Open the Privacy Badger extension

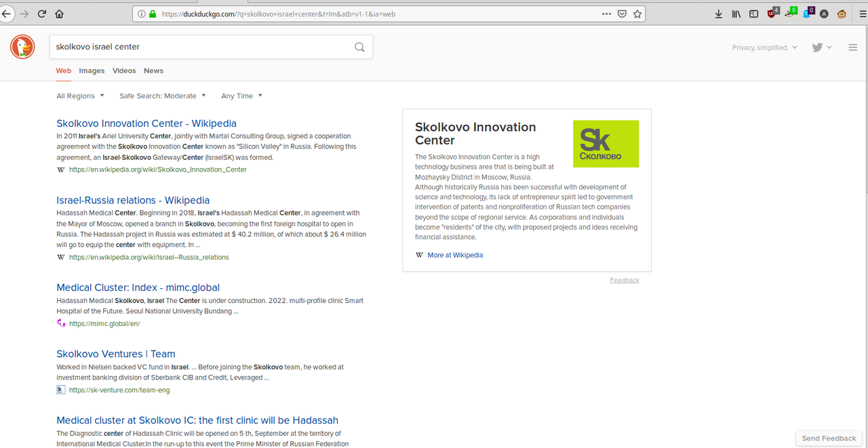click(790, 13)
